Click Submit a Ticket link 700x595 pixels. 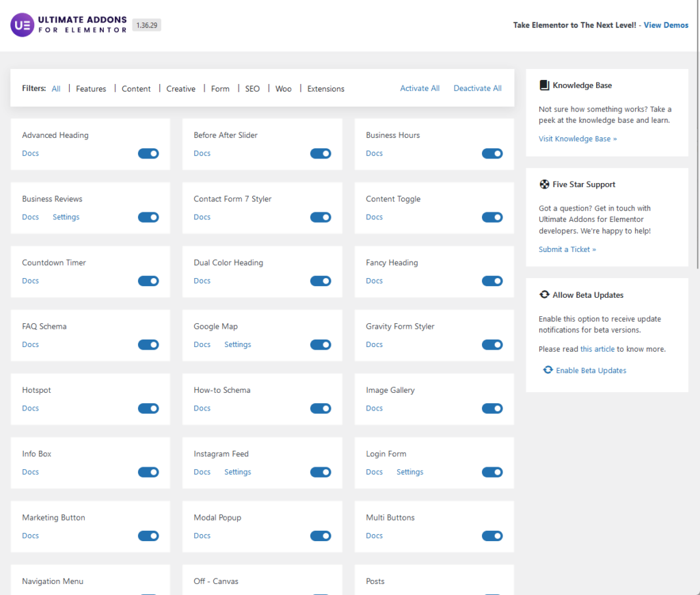tap(567, 249)
